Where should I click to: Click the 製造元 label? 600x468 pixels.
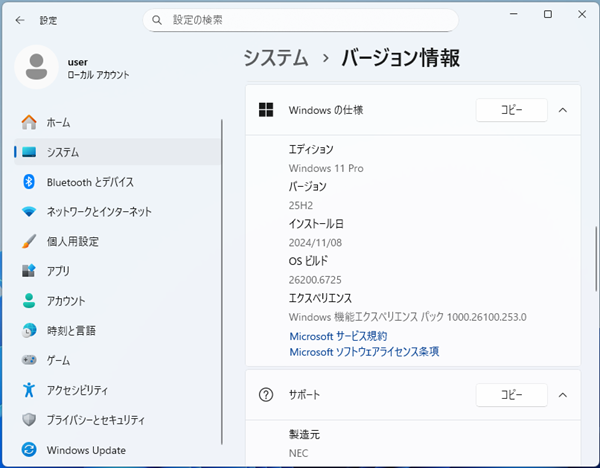coord(304,434)
